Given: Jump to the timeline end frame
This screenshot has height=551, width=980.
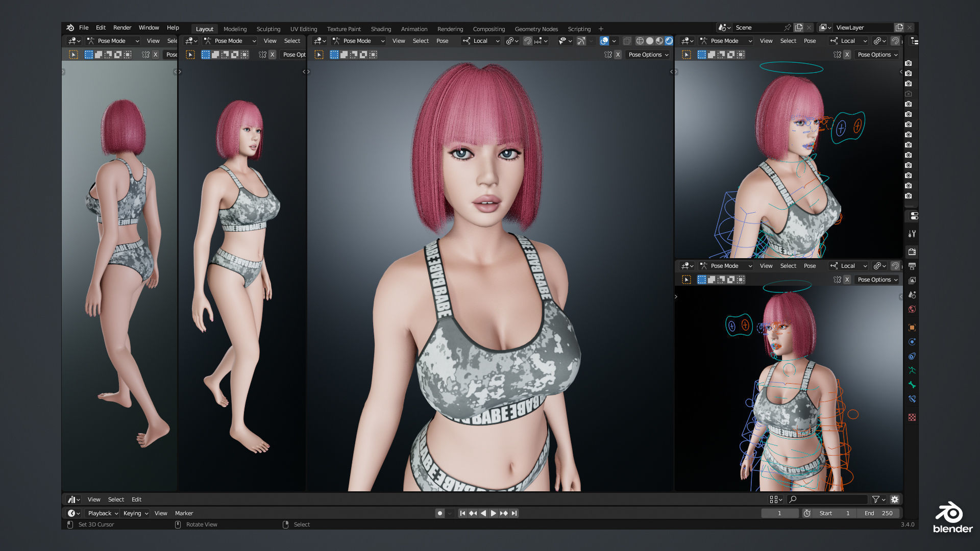Looking at the screenshot, I should tap(514, 513).
